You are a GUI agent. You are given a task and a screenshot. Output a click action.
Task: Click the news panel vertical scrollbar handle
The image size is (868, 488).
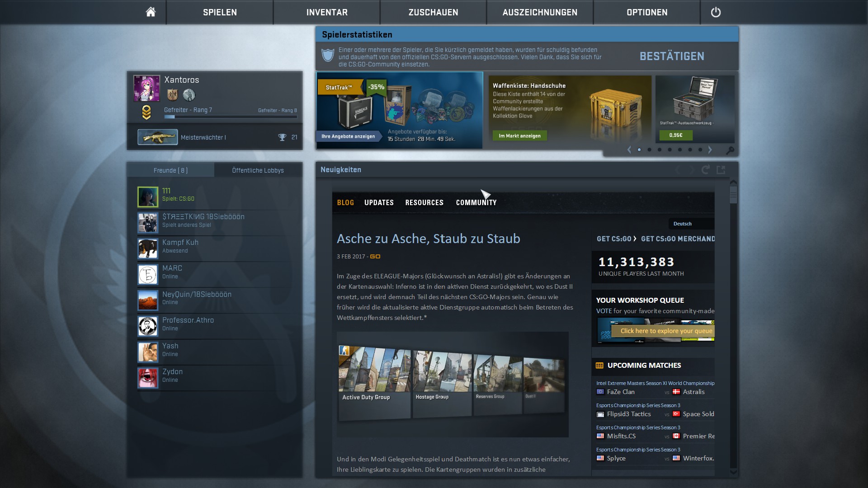click(733, 195)
